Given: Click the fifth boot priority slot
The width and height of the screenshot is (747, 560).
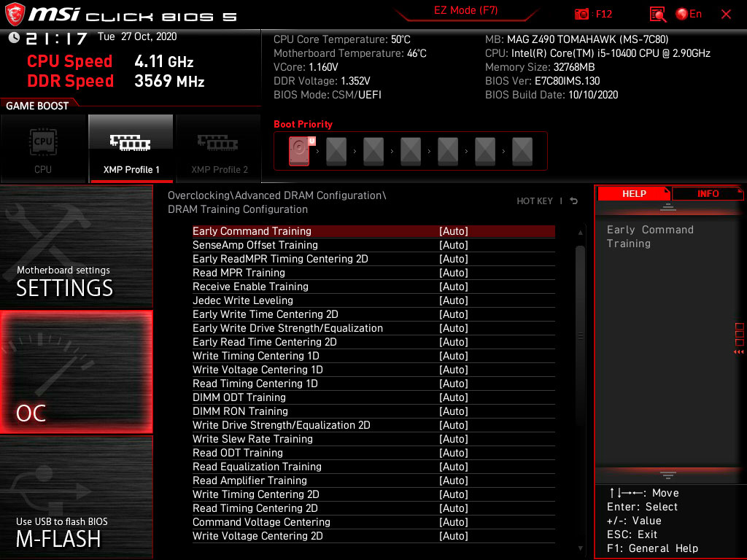Looking at the screenshot, I should coord(448,152).
